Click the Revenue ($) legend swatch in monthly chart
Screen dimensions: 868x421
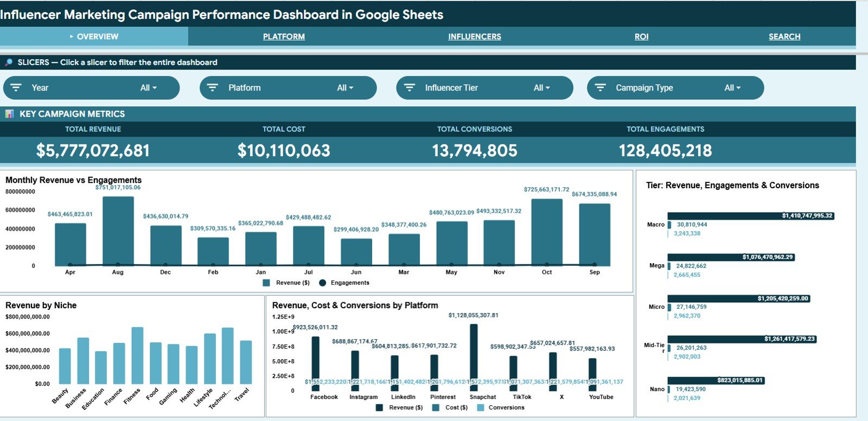click(266, 283)
